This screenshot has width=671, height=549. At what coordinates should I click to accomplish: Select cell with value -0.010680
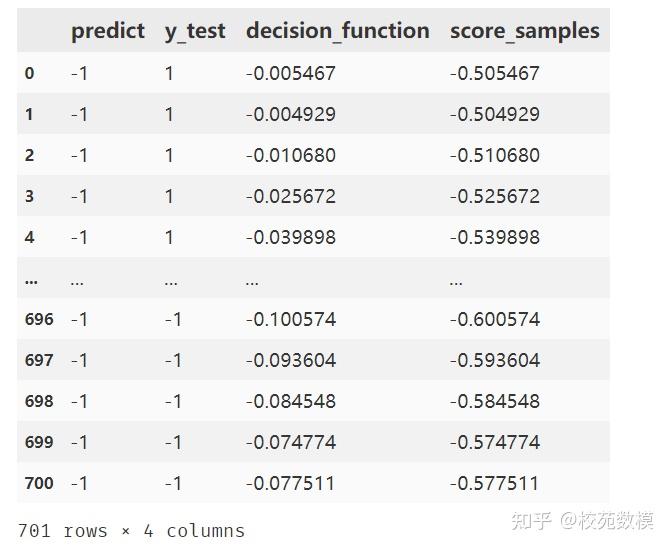point(290,155)
